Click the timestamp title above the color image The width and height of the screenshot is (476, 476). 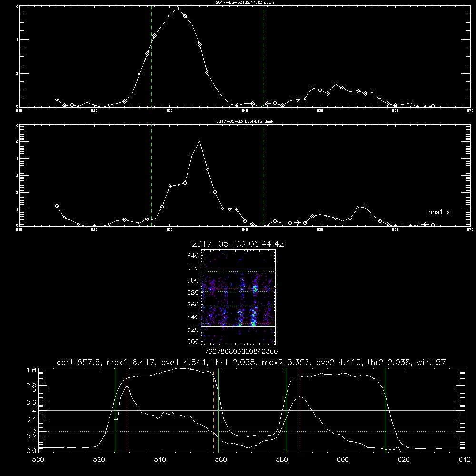pyautogui.click(x=238, y=244)
